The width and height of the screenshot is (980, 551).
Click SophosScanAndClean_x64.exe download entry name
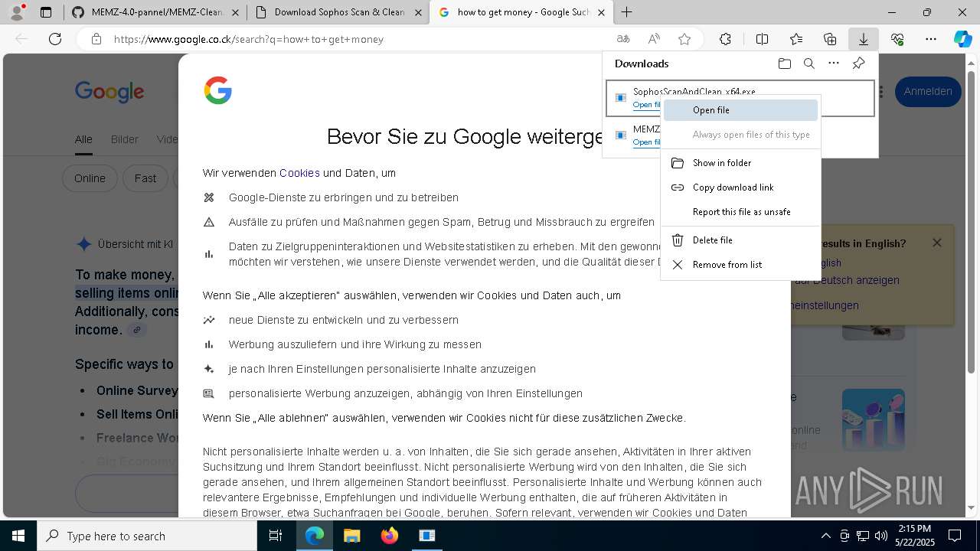click(x=694, y=92)
